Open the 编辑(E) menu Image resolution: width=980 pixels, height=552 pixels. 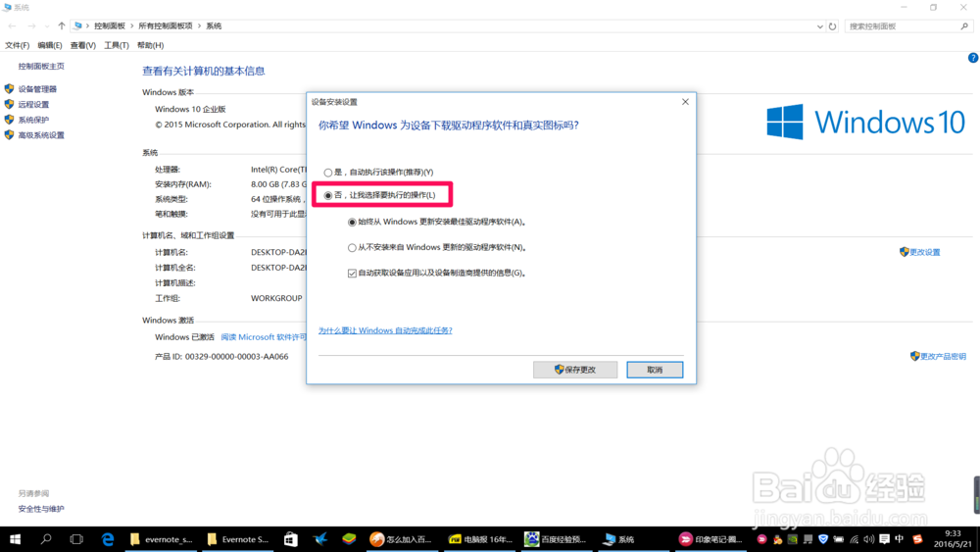pyautogui.click(x=49, y=46)
